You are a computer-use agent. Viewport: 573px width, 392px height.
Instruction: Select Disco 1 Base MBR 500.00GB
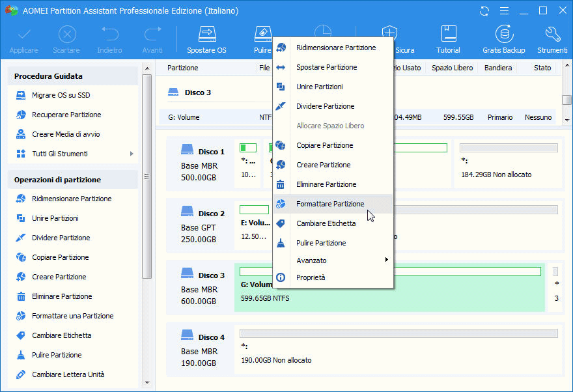201,164
